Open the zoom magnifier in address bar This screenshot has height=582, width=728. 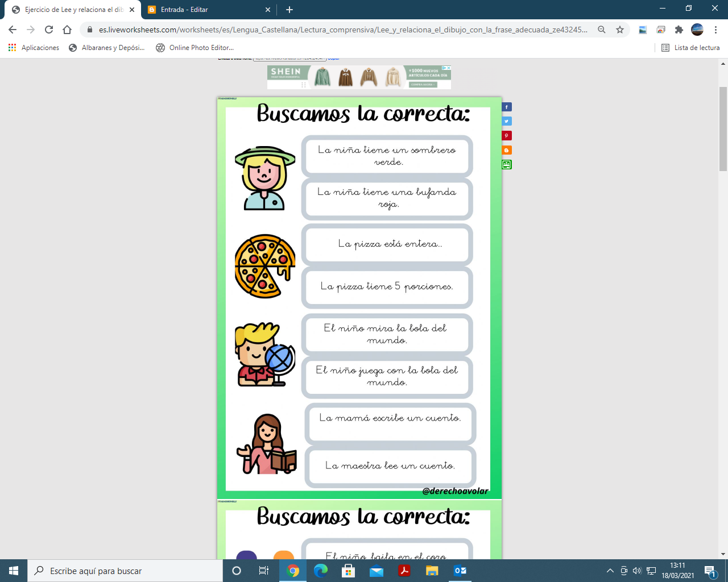(602, 30)
